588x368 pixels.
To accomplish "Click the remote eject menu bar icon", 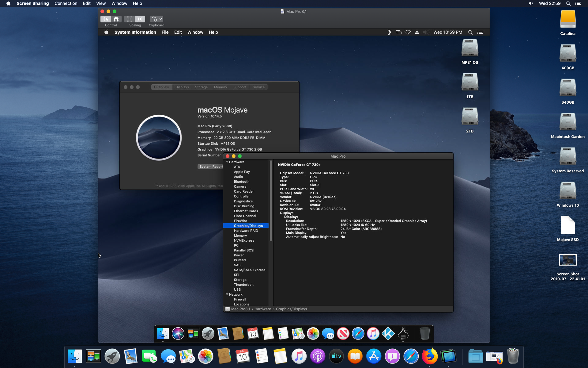I will (x=417, y=32).
